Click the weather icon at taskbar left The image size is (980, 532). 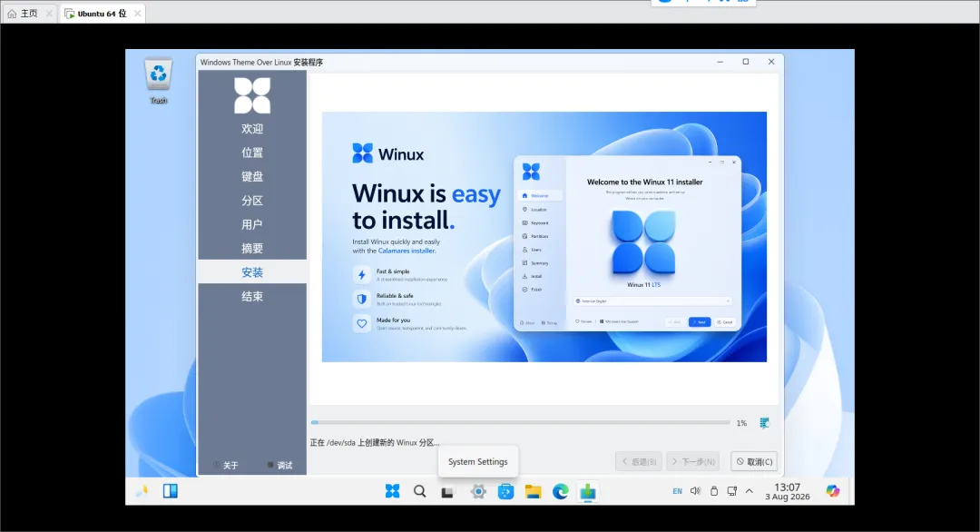coord(142,491)
